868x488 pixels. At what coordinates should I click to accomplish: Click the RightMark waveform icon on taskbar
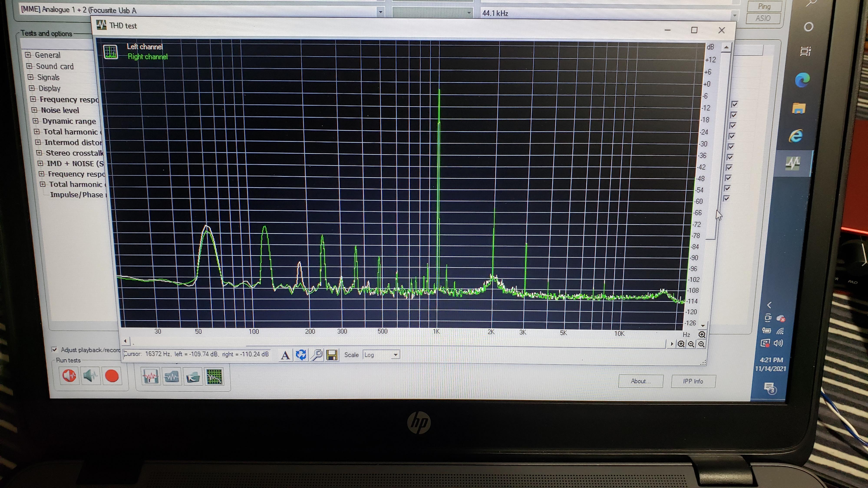coord(793,163)
